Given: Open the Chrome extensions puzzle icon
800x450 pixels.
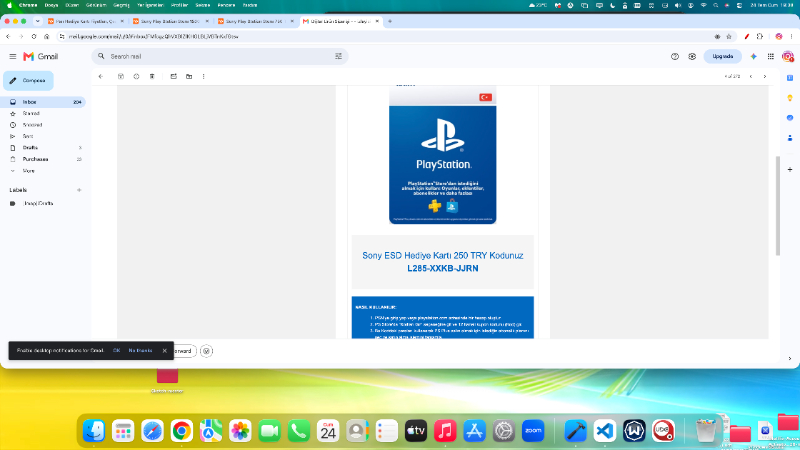Looking at the screenshot, I should pos(760,37).
